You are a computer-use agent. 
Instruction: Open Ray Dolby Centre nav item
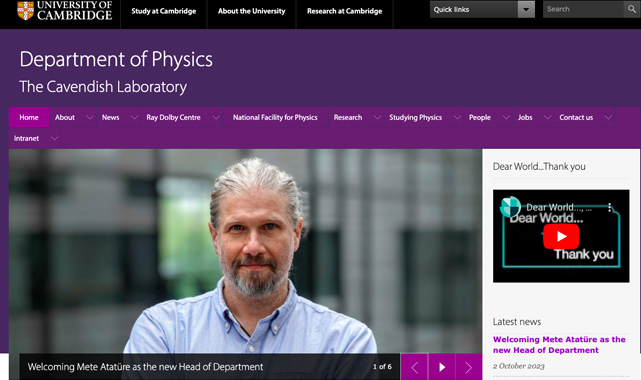[x=173, y=117]
